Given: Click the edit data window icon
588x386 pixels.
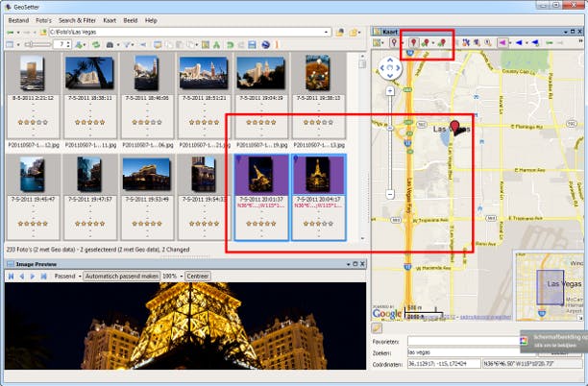Looking at the screenshot, I should (158, 44).
